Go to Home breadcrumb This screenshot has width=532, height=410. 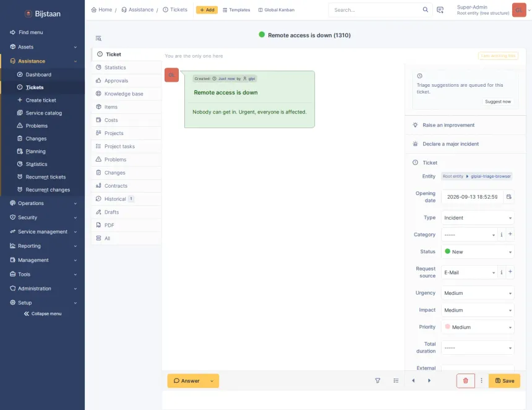[x=102, y=10]
